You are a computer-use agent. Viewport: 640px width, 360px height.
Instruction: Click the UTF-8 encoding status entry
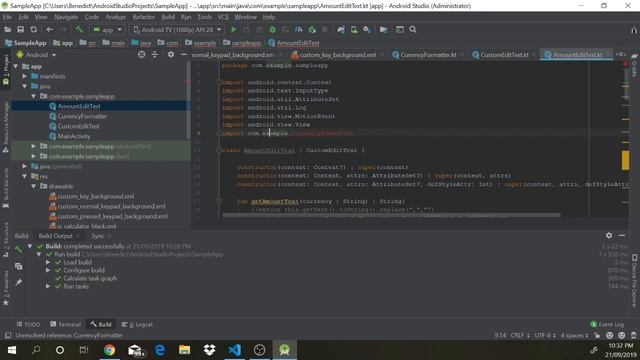click(545, 335)
